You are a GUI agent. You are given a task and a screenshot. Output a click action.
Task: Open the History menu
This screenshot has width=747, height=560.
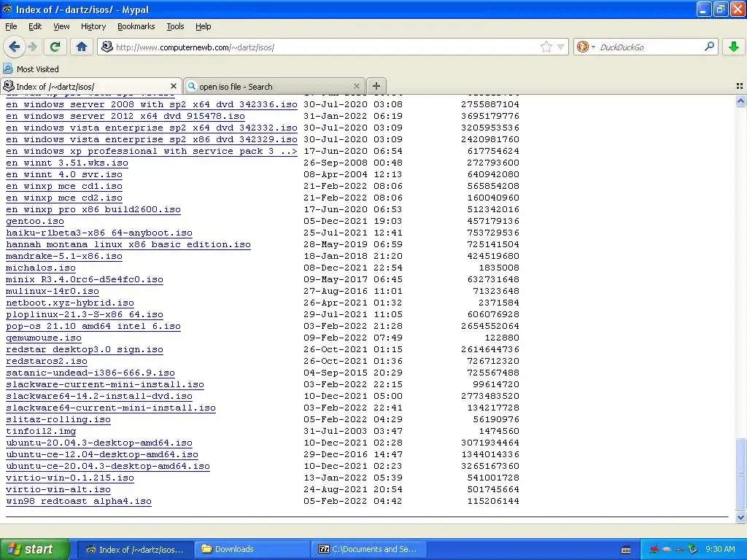coord(93,26)
